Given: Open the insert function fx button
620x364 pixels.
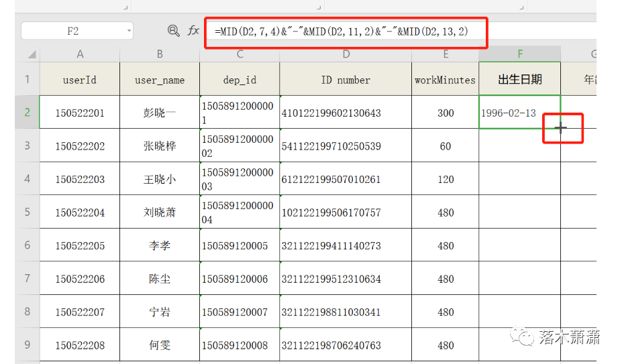Looking at the screenshot, I should (x=193, y=30).
